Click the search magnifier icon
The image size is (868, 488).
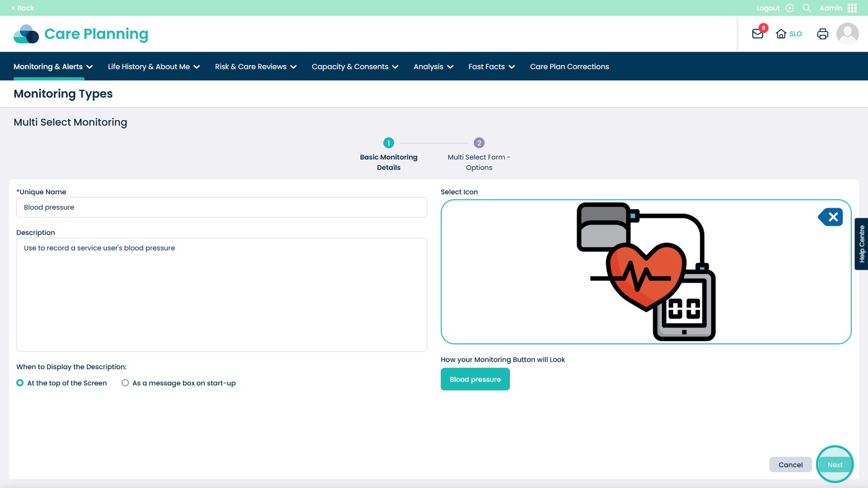click(x=807, y=8)
